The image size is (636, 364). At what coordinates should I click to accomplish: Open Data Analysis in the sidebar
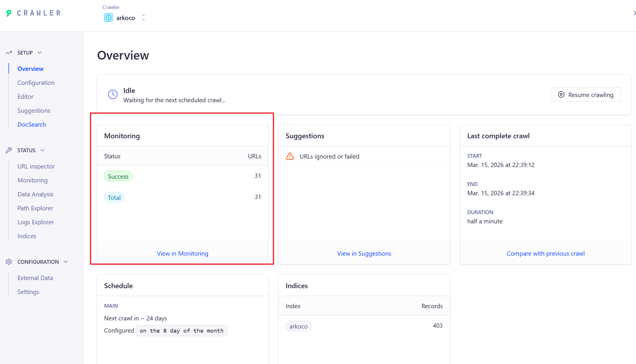click(35, 194)
